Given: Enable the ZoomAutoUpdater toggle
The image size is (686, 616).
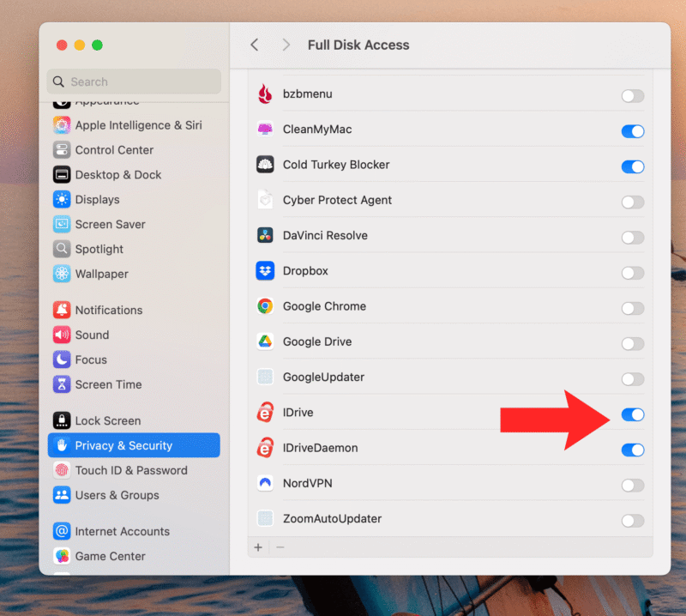Looking at the screenshot, I should coord(633,521).
